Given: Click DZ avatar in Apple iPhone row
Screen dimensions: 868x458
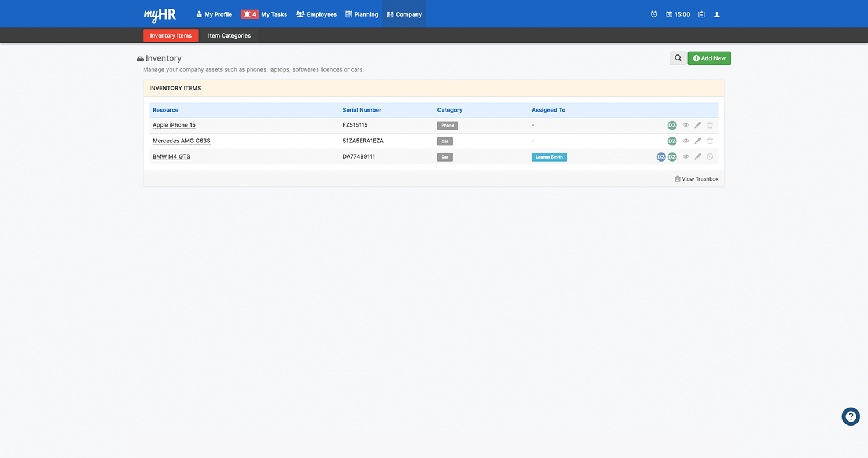Looking at the screenshot, I should [x=672, y=125].
